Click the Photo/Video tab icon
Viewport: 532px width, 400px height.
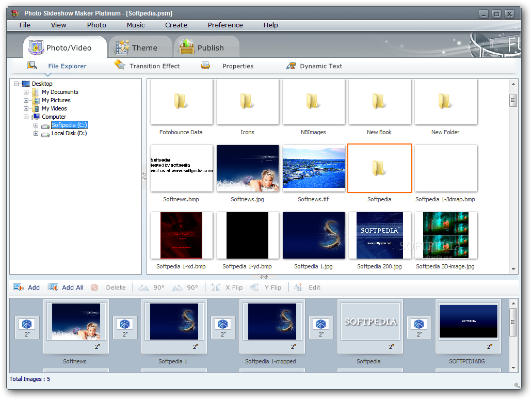tap(36, 47)
